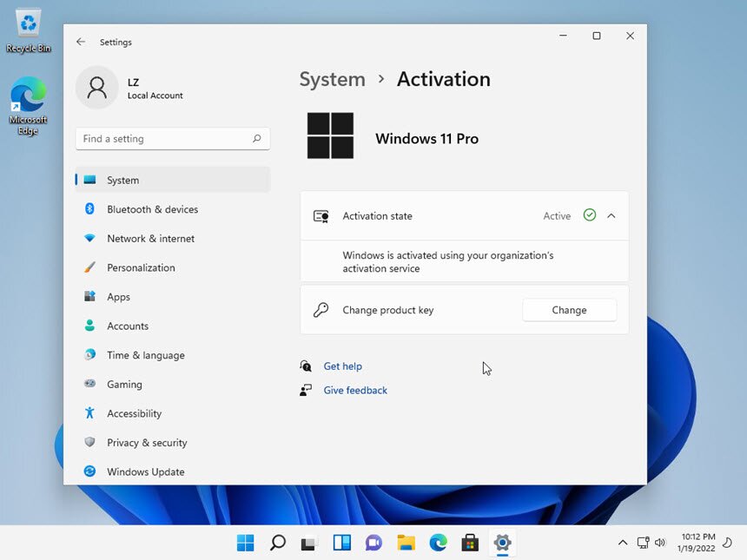Image resolution: width=747 pixels, height=560 pixels.
Task: Open the Give feedback link
Action: tap(355, 390)
